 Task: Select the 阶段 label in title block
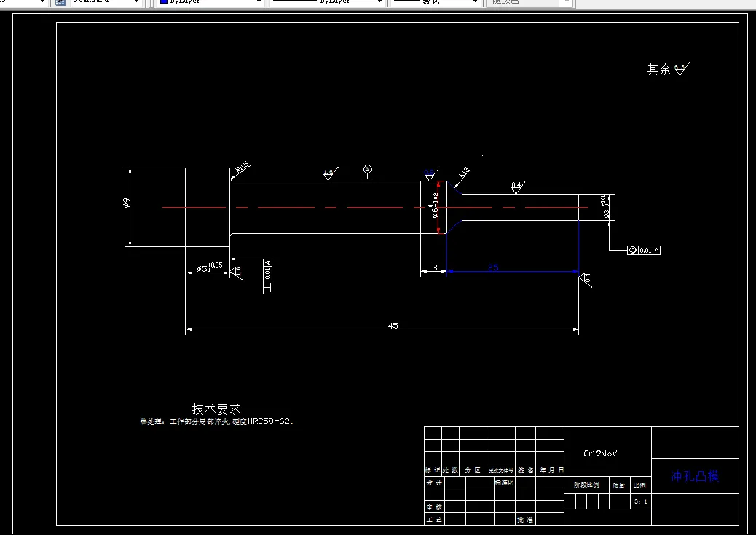(586, 485)
